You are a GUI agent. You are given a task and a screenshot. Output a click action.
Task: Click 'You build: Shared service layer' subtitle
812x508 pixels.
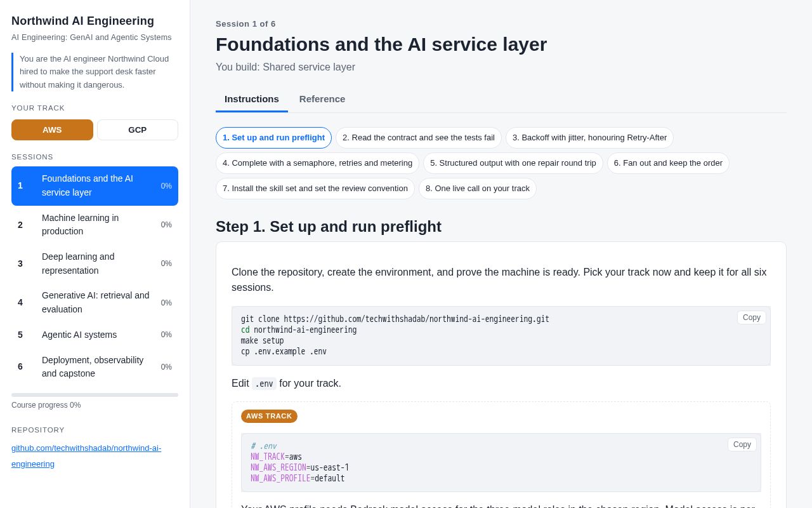pyautogui.click(x=285, y=67)
